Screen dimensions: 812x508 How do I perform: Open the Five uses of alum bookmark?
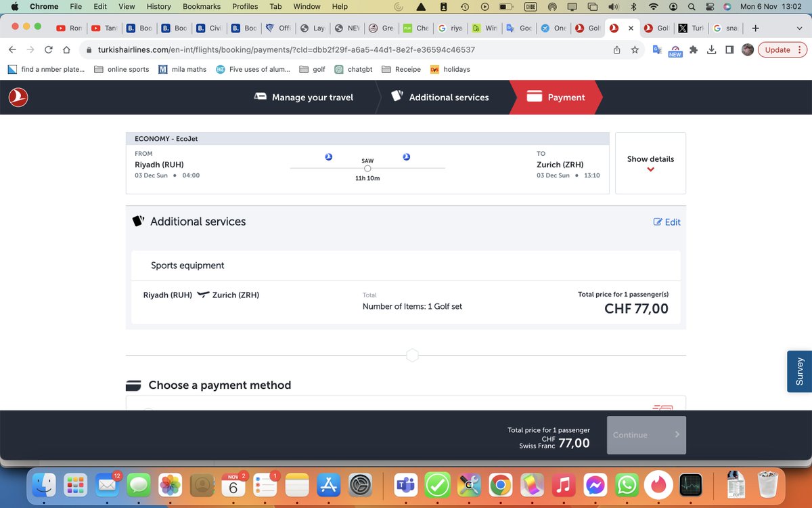pyautogui.click(x=253, y=69)
